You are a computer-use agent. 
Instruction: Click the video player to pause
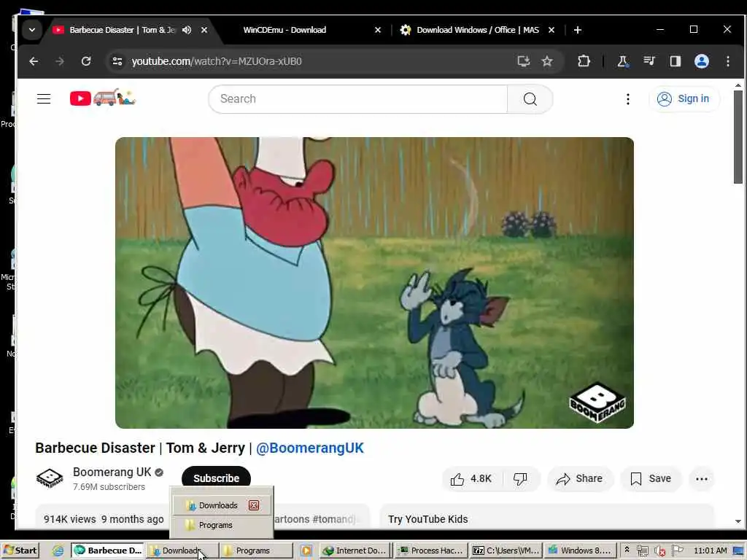374,283
